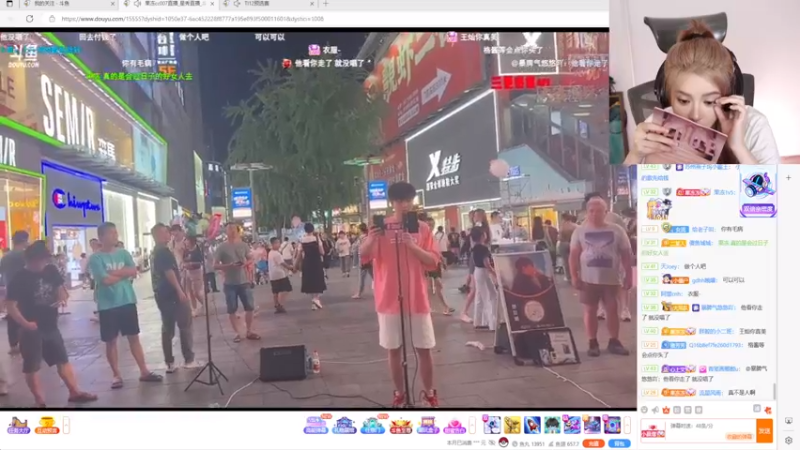
Task: Open the 任务大厅 task hall icon
Action: tap(18, 426)
